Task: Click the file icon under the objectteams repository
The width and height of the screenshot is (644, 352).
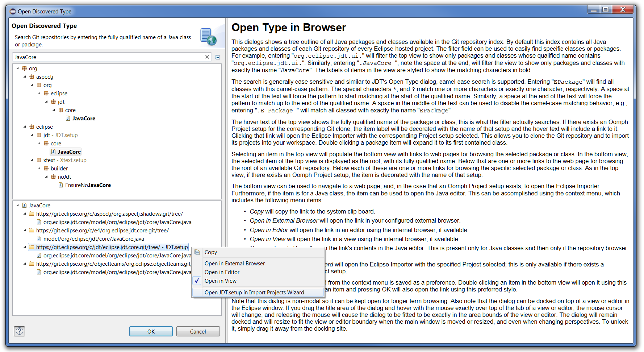Action: click(39, 272)
